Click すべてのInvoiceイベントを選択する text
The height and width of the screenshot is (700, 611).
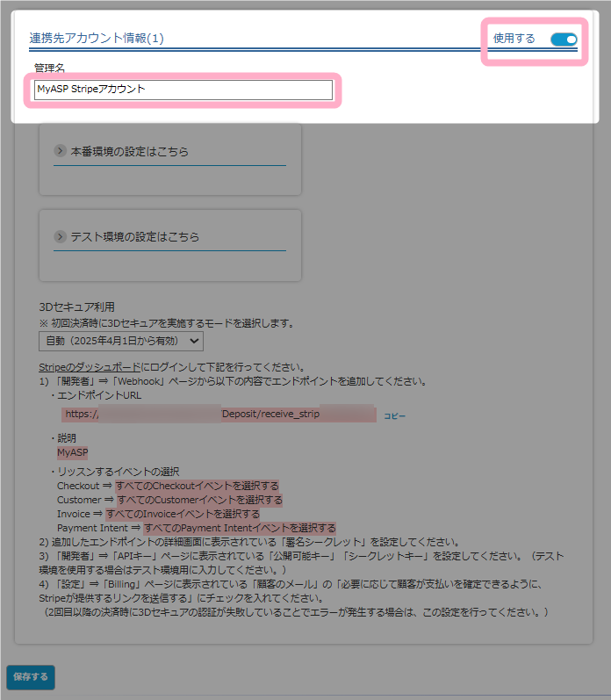(x=182, y=514)
